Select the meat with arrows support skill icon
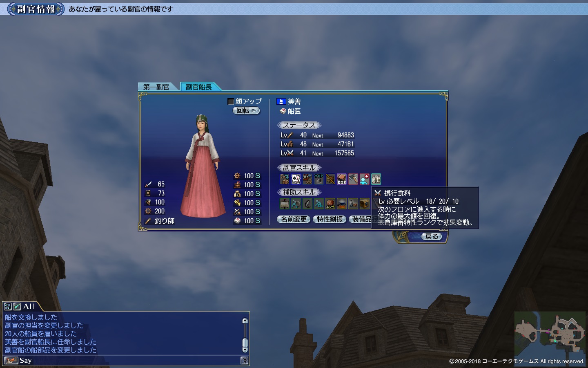 [x=330, y=203]
